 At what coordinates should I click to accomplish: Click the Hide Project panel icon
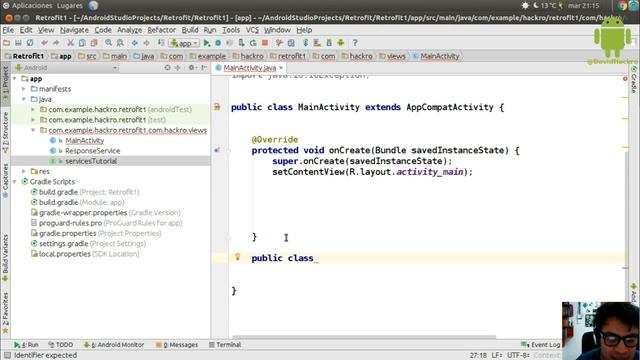(x=204, y=68)
